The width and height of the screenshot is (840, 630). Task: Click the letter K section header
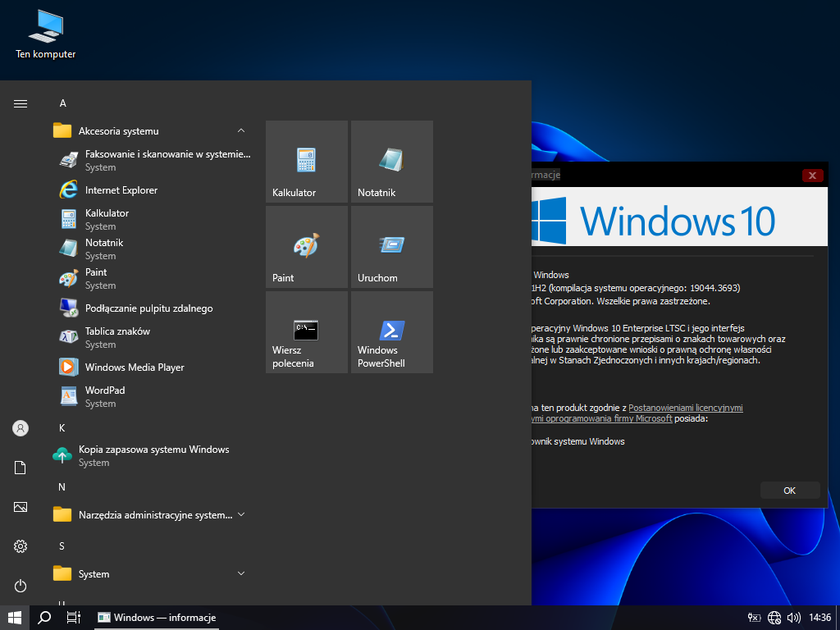(x=62, y=428)
